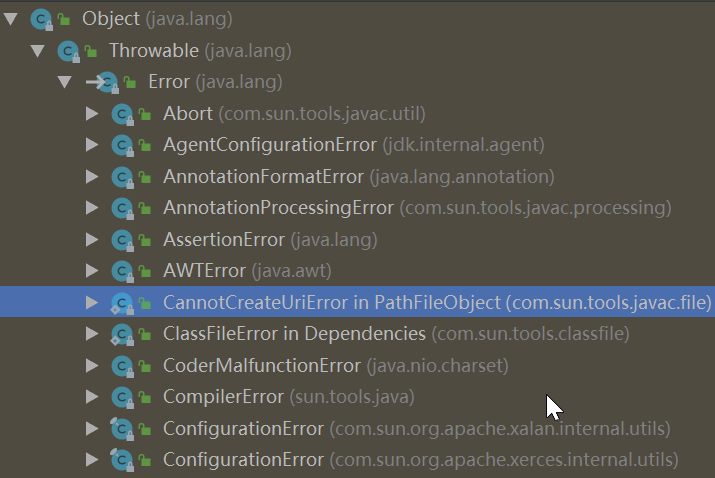Collapse the Object root node
Screen dimensions: 715x478
(x=11, y=18)
